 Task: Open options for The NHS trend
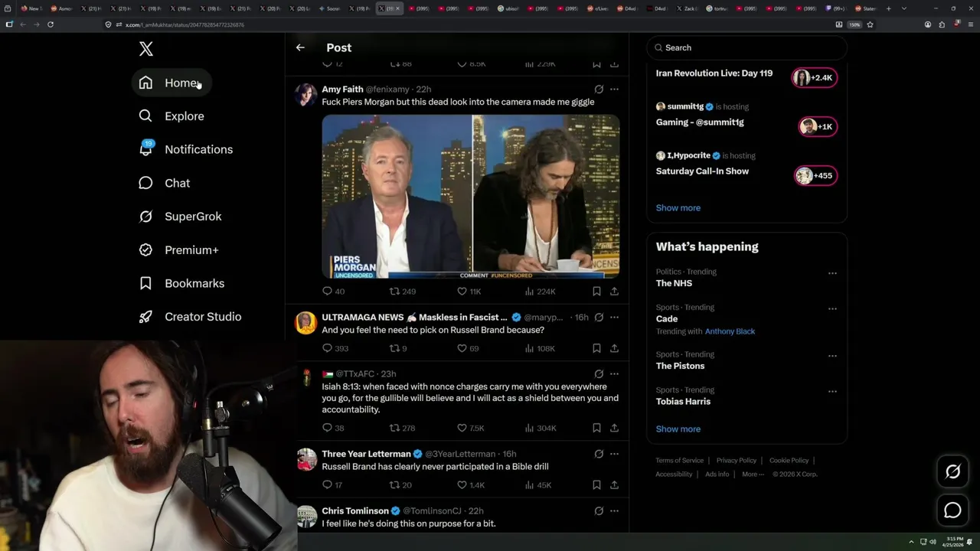click(x=832, y=273)
